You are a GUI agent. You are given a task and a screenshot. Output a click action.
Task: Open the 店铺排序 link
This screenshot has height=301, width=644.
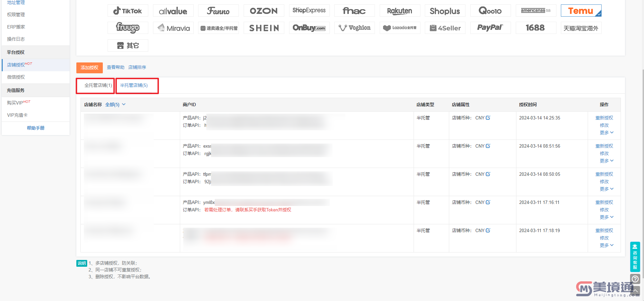(137, 68)
